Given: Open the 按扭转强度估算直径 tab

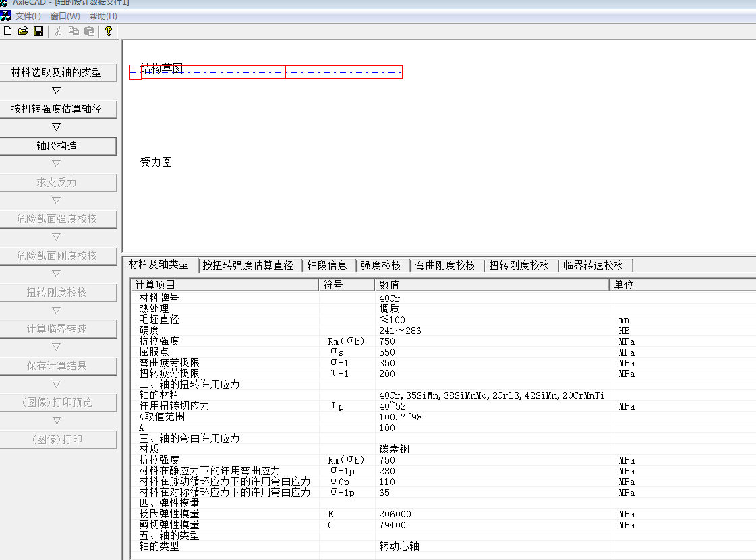Looking at the screenshot, I should tap(248, 265).
